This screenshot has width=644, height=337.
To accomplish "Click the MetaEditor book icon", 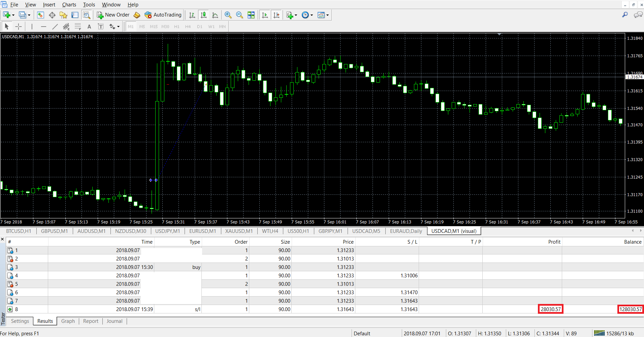I will pos(137,15).
